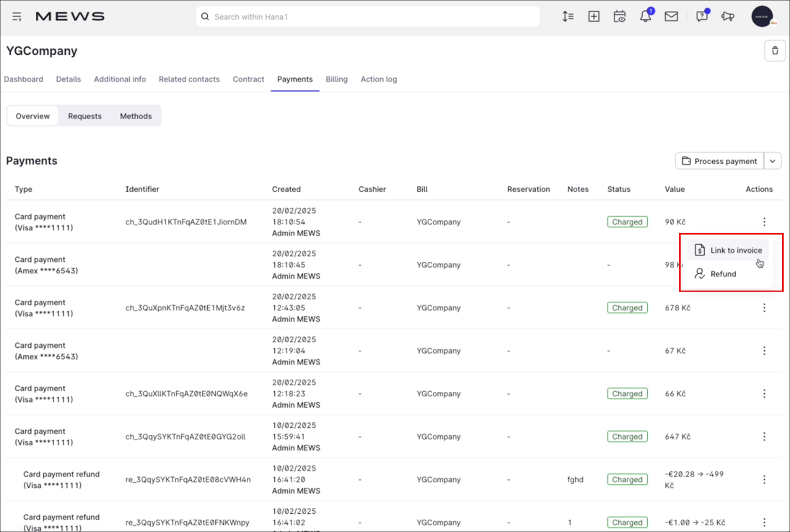The width and height of the screenshot is (790, 532).
Task: Click identifier ch_3QuXpnKTnFqAZ0tE1Mjt3v6z
Action: coord(185,308)
